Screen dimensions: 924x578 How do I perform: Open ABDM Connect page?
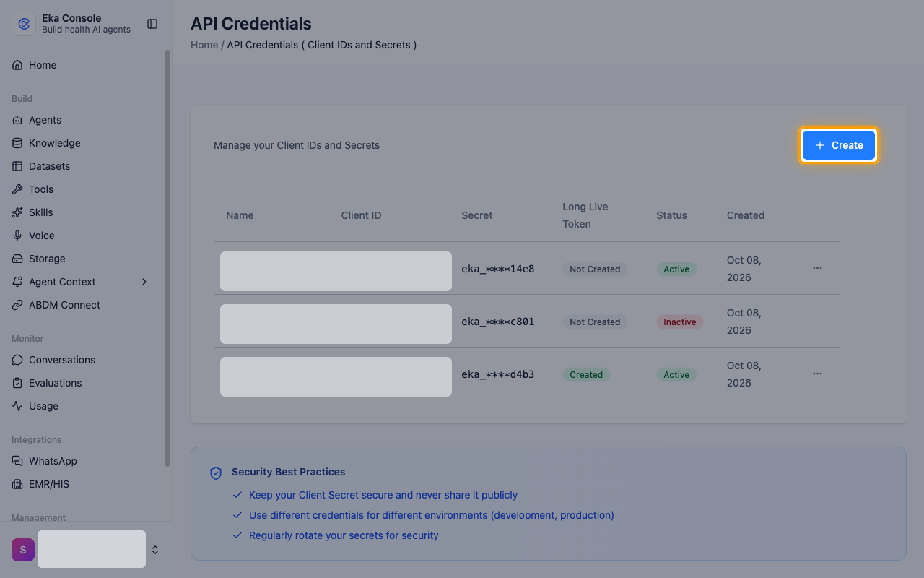tap(81, 305)
